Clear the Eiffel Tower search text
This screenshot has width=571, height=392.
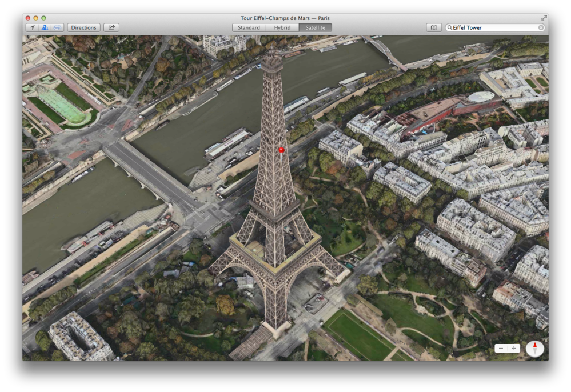(x=541, y=27)
